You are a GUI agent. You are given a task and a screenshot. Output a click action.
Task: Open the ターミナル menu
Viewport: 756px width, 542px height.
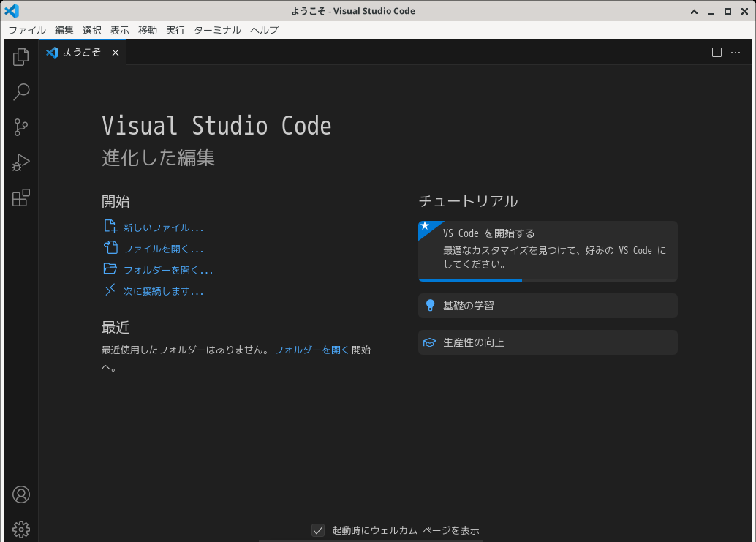217,30
